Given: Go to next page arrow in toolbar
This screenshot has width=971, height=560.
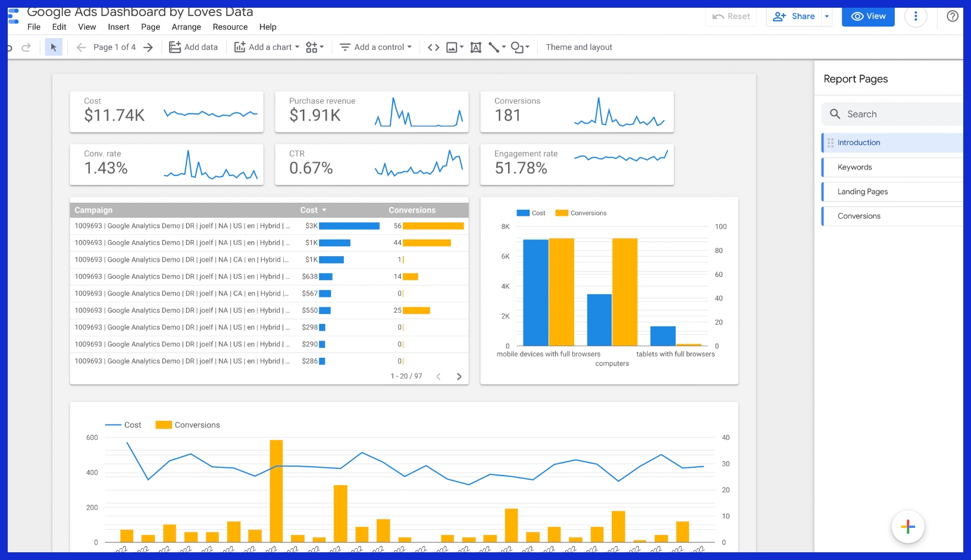Looking at the screenshot, I should coord(148,47).
